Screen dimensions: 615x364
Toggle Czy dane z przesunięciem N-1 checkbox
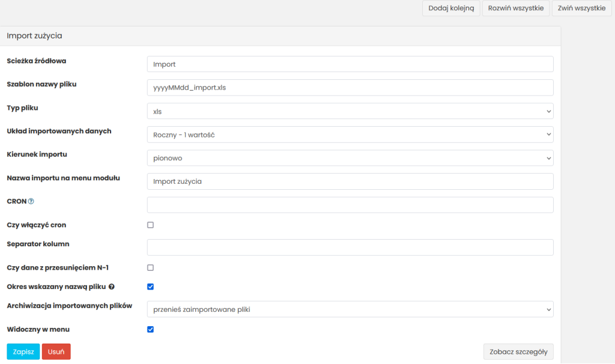click(x=151, y=267)
